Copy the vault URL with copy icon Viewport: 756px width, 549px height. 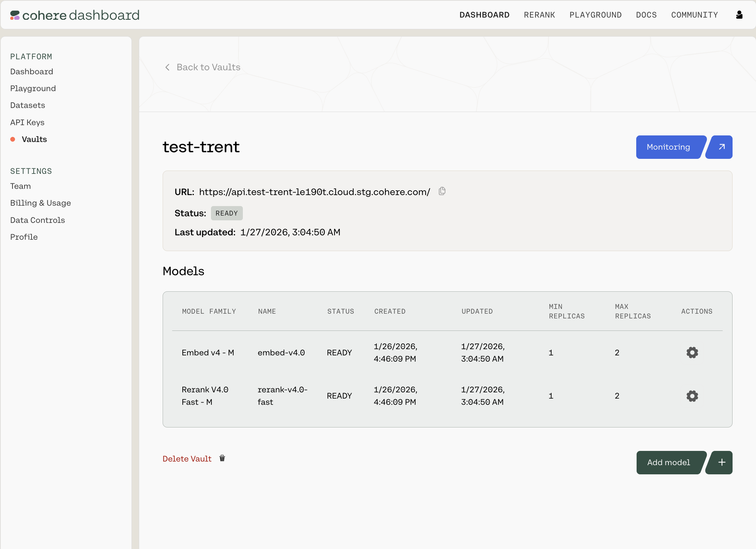[442, 191]
